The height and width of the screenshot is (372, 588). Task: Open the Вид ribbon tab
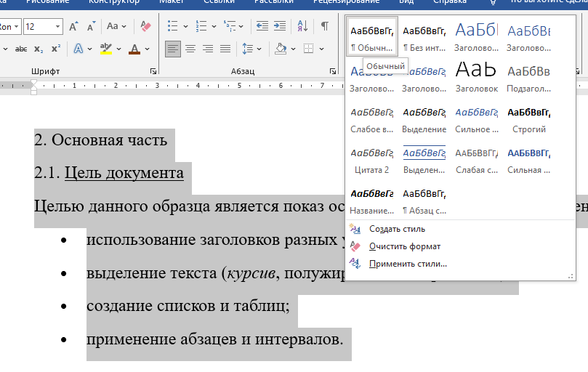pos(406,2)
